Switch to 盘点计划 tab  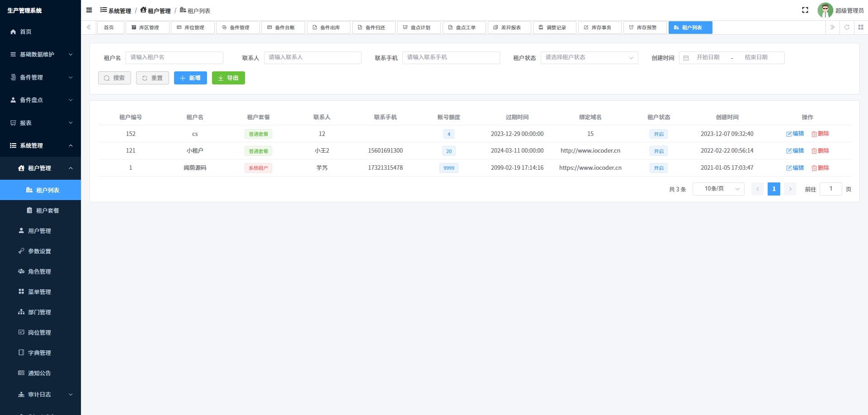pyautogui.click(x=419, y=28)
